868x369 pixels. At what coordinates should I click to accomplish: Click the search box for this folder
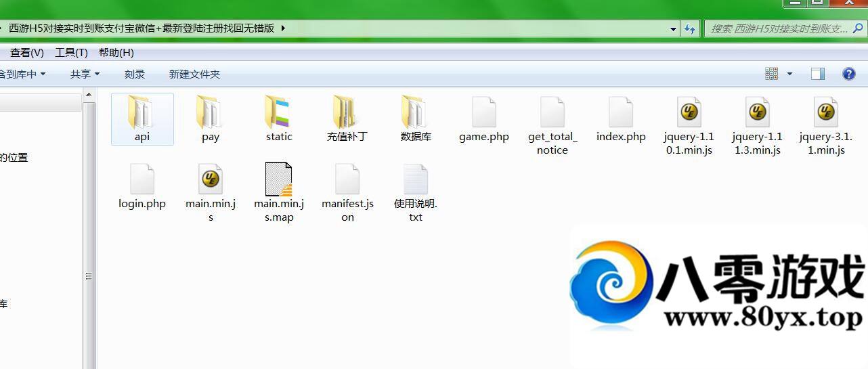[779, 28]
